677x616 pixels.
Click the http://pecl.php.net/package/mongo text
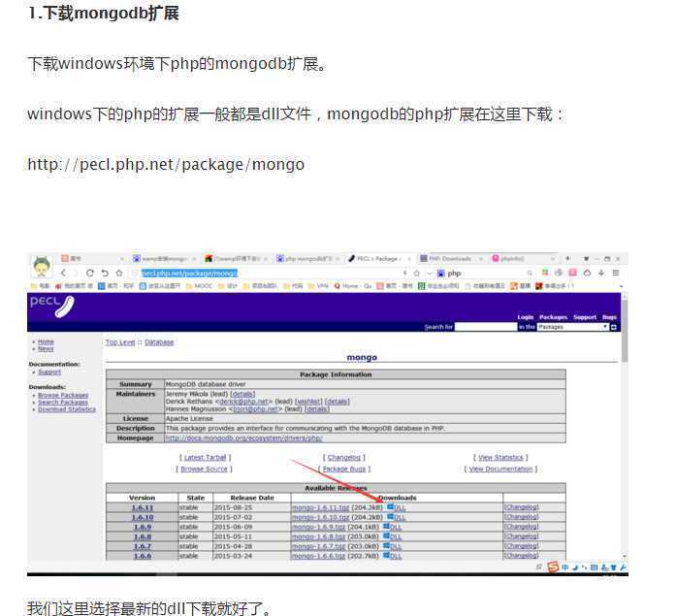pyautogui.click(x=166, y=165)
